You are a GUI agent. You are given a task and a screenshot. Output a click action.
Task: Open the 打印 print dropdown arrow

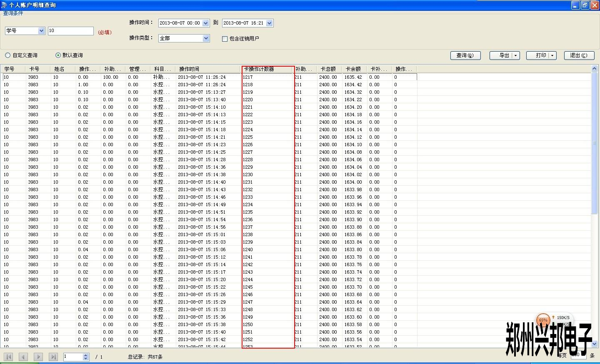click(x=552, y=55)
